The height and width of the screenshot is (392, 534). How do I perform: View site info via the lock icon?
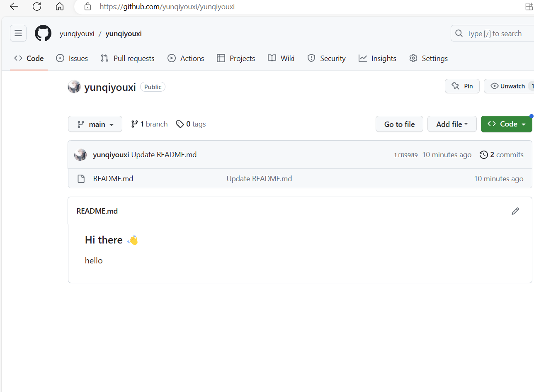pyautogui.click(x=87, y=7)
